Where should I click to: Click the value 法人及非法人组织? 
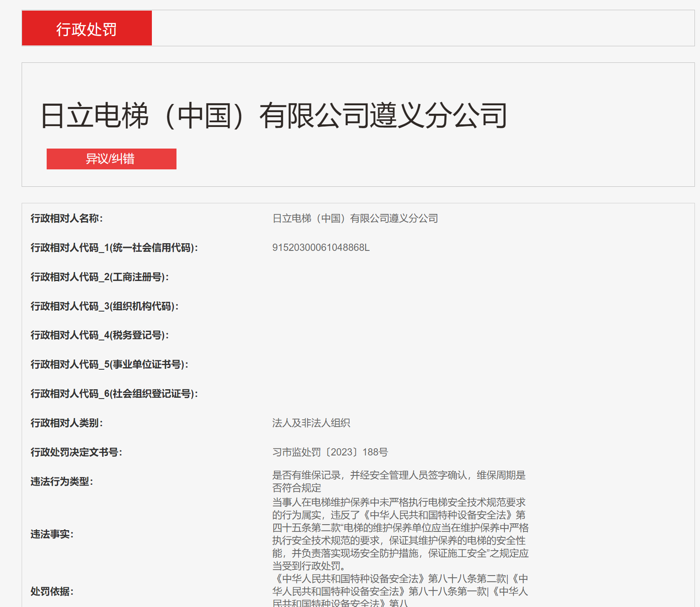click(x=311, y=423)
